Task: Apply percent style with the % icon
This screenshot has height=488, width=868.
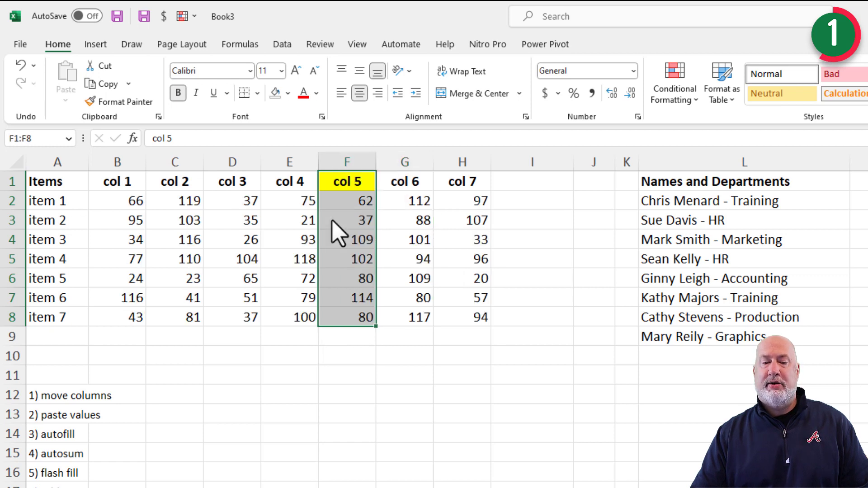Action: [574, 94]
